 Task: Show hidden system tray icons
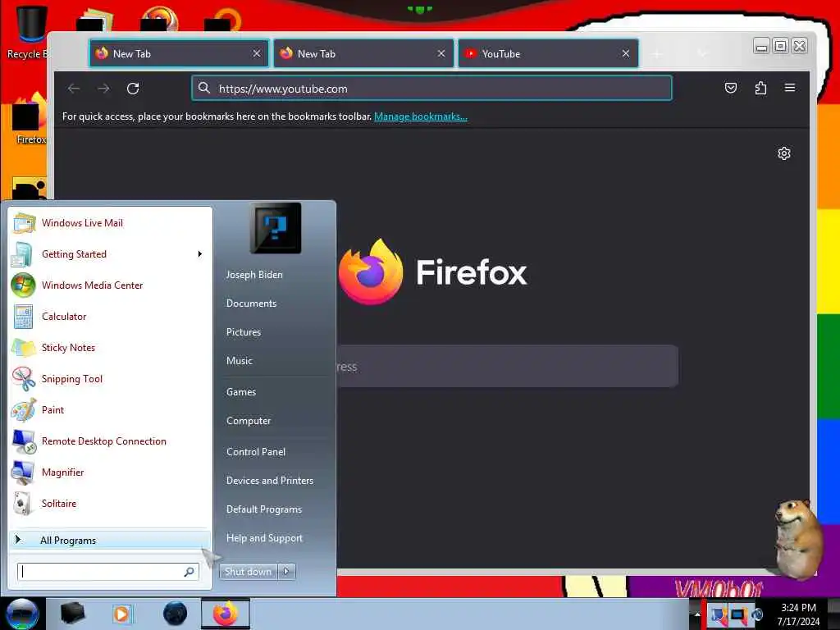[697, 614]
